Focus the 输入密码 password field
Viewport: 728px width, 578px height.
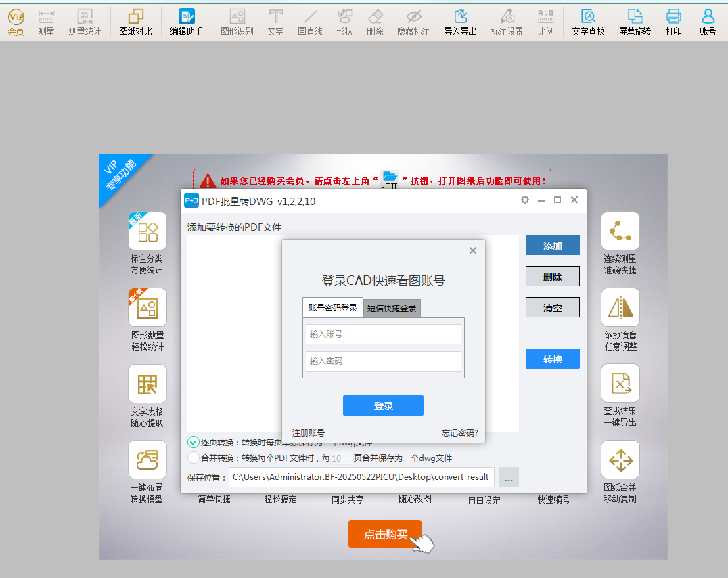(x=384, y=361)
